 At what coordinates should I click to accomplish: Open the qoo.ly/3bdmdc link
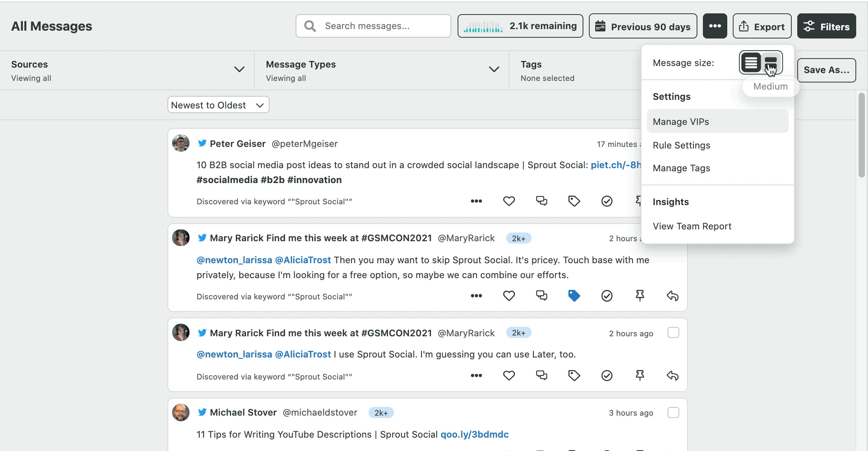pos(474,434)
